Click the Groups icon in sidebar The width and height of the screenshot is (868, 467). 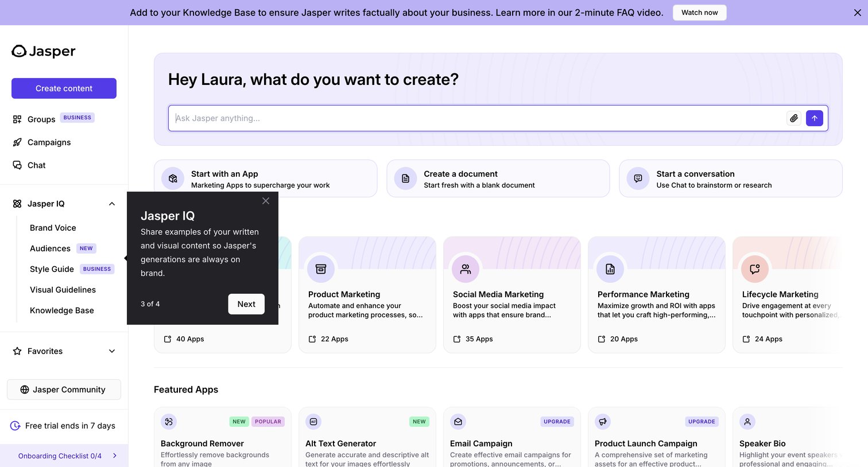[17, 119]
